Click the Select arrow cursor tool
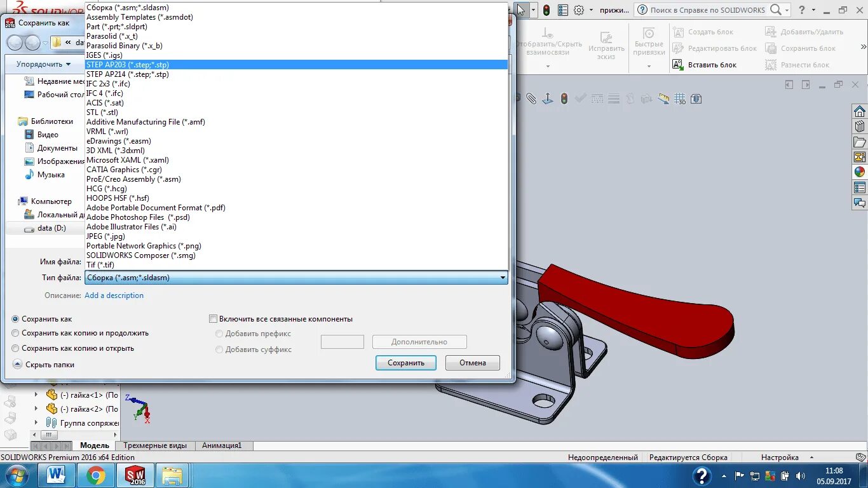Screen dimensions: 868x488 point(521,10)
